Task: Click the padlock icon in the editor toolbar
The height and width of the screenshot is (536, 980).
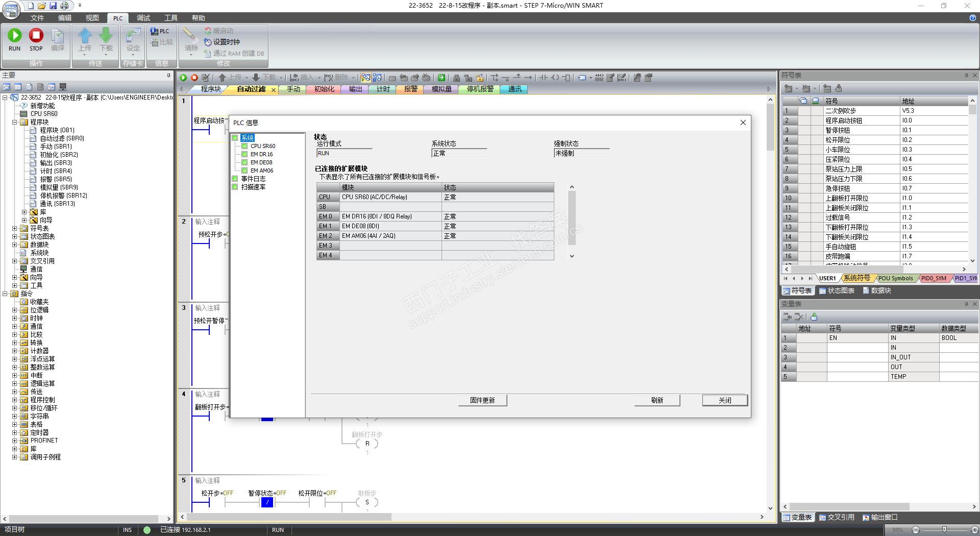Action: point(456,78)
